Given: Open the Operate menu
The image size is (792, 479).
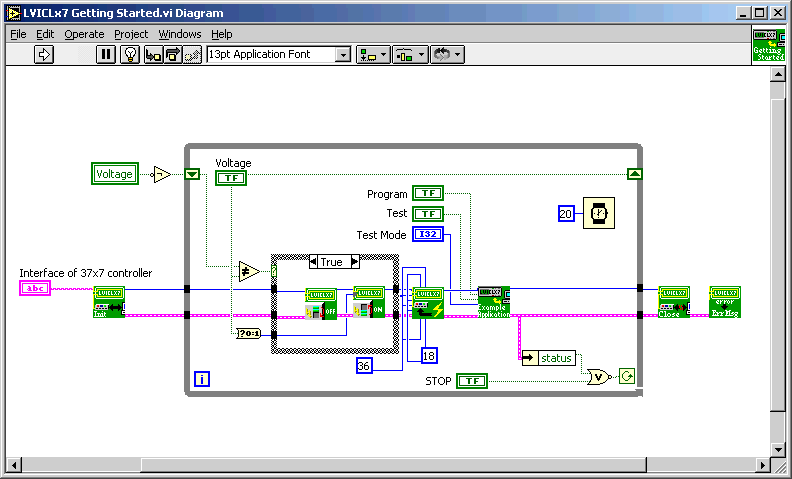Looking at the screenshot, I should tap(84, 34).
